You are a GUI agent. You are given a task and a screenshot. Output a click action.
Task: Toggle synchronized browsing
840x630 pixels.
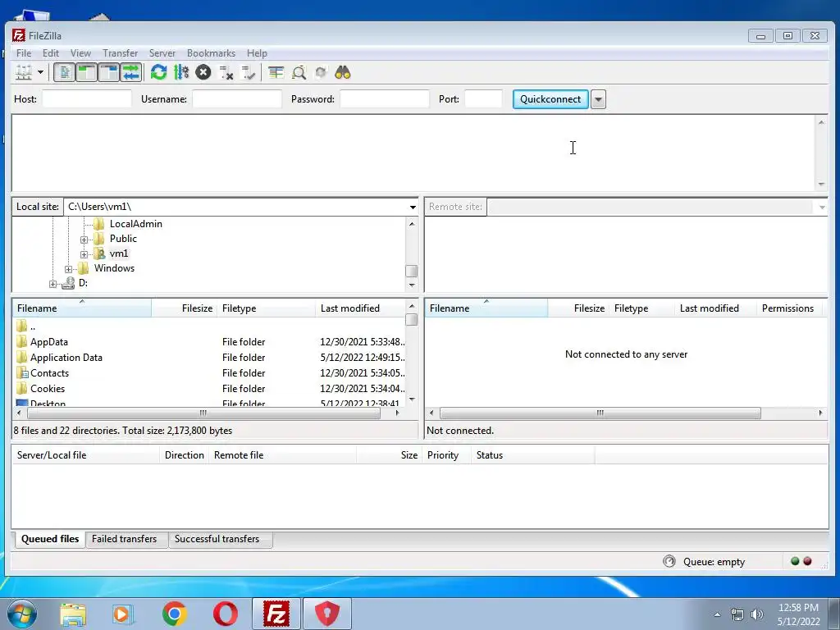321,72
